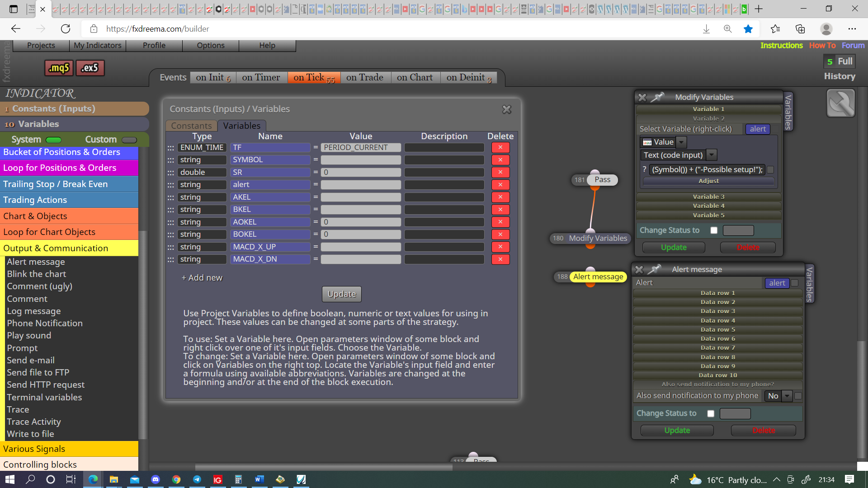Viewport: 868px width, 488px height.
Task: Expand the Variable 1 section
Action: [708, 109]
